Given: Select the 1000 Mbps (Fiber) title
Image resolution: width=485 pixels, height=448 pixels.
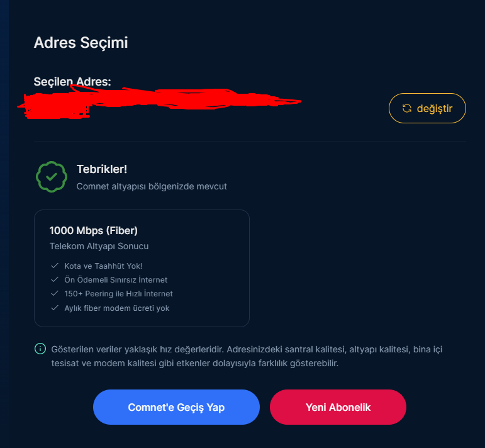Looking at the screenshot, I should tap(94, 230).
